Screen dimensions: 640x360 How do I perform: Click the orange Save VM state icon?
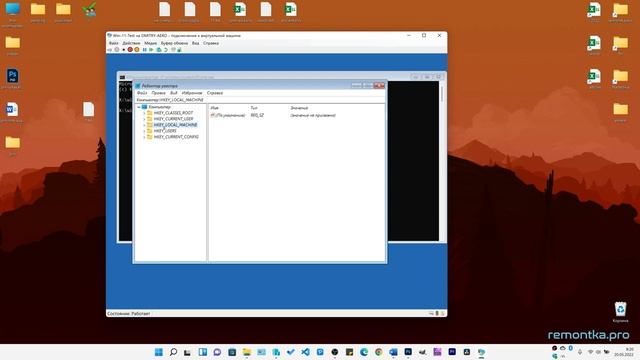[x=137, y=50]
